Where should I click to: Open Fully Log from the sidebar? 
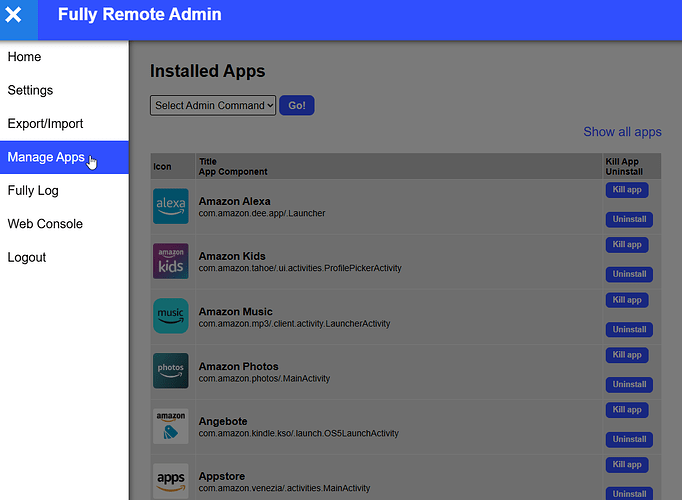[x=64, y=191]
